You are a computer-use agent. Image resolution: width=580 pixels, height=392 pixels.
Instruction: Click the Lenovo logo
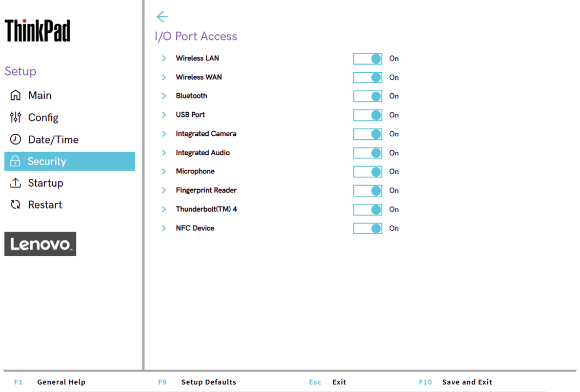coord(41,244)
